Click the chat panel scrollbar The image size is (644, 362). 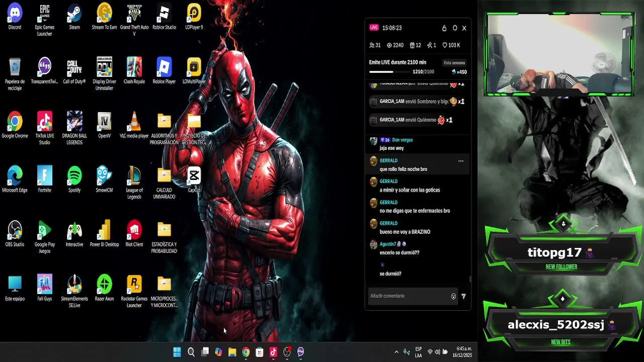[470, 279]
